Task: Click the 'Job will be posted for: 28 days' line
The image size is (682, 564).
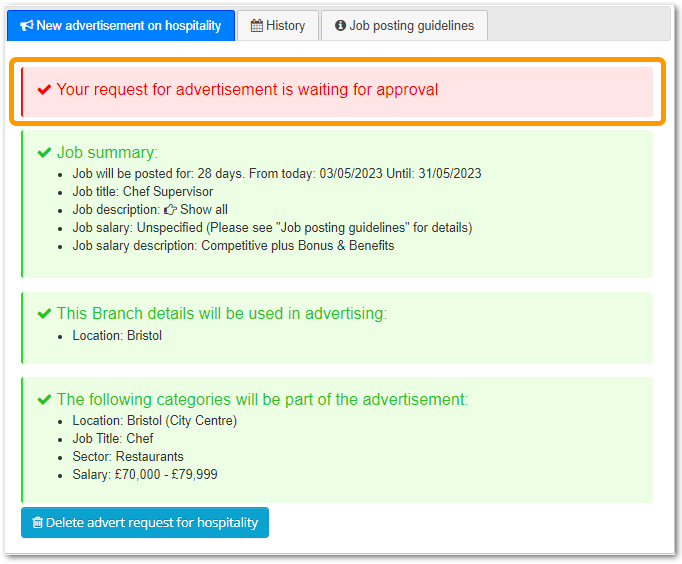Action: pyautogui.click(x=277, y=174)
